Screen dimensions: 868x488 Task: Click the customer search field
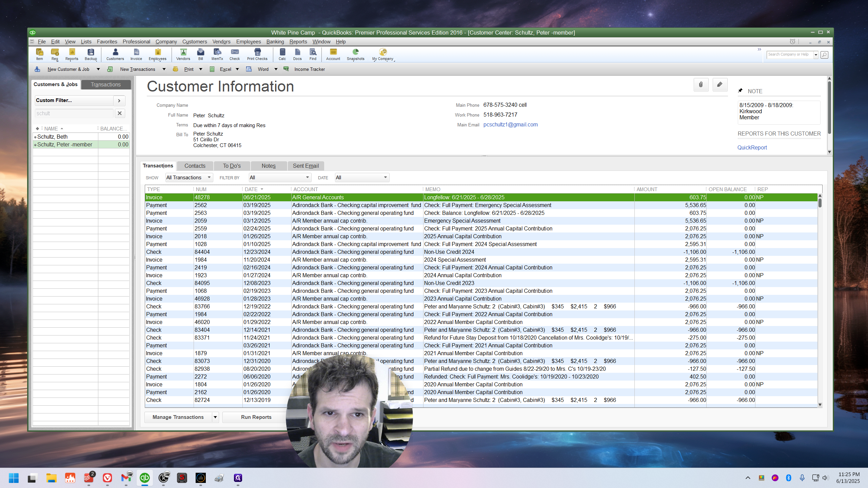coord(74,113)
